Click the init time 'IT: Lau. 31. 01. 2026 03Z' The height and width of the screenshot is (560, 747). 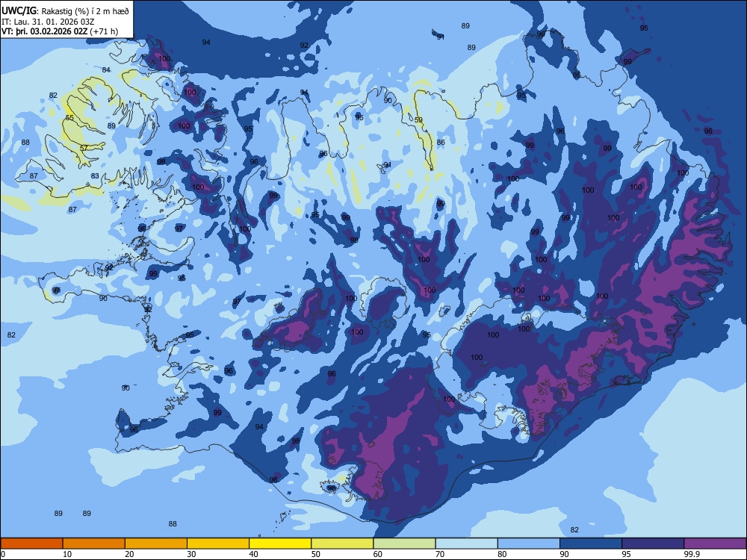[48, 22]
